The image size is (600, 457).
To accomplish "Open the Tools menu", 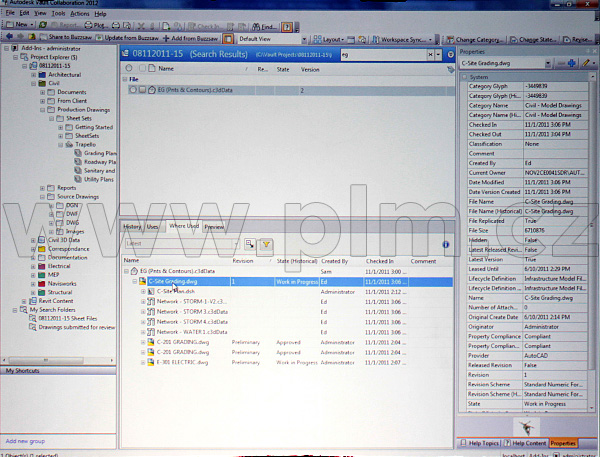I will click(58, 14).
